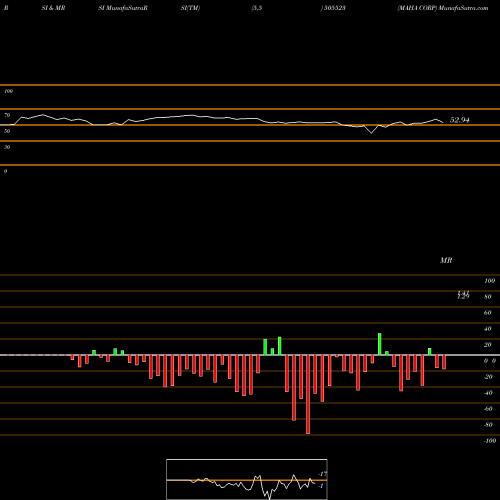Screen dimensions: 500x500
Task: Click the MR axis label -100
Action: [489, 441]
